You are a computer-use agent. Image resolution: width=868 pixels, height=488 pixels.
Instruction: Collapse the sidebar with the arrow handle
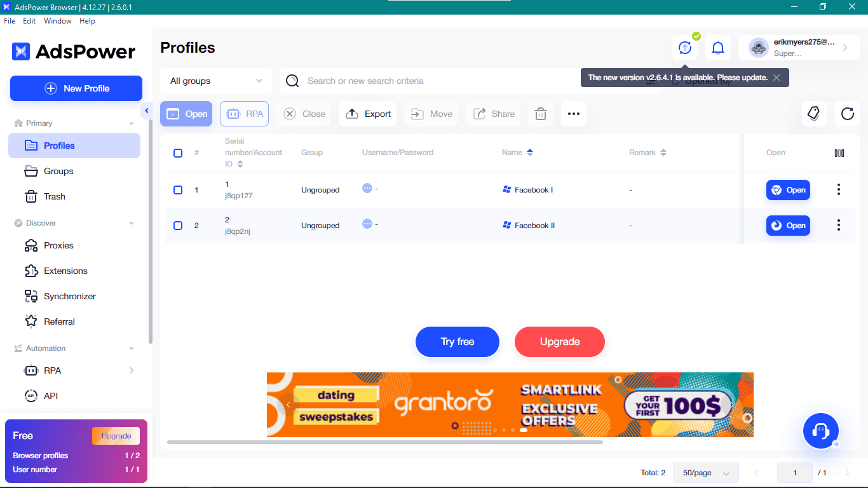pyautogui.click(x=147, y=111)
